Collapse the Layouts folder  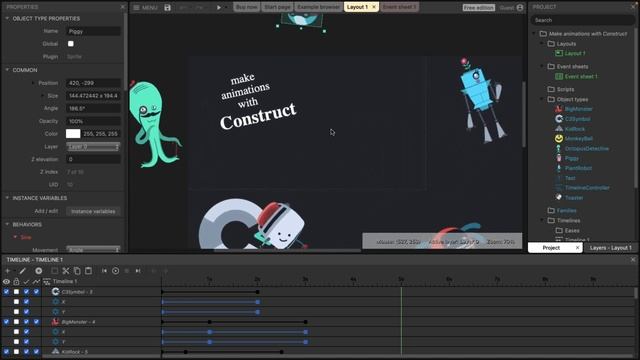[x=542, y=44]
